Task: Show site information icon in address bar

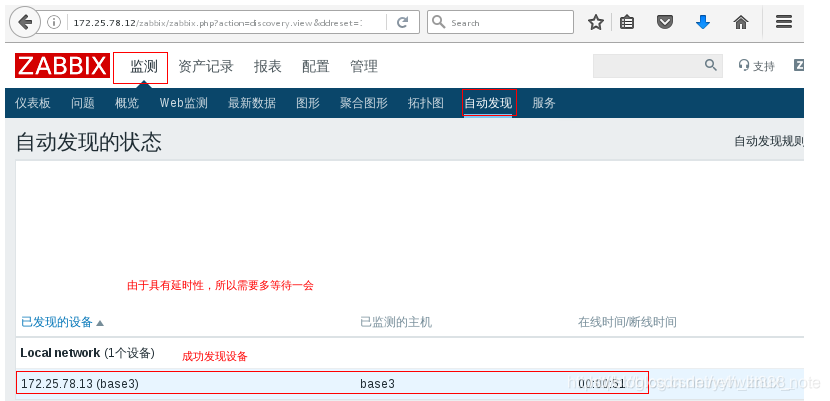Action: [x=54, y=22]
